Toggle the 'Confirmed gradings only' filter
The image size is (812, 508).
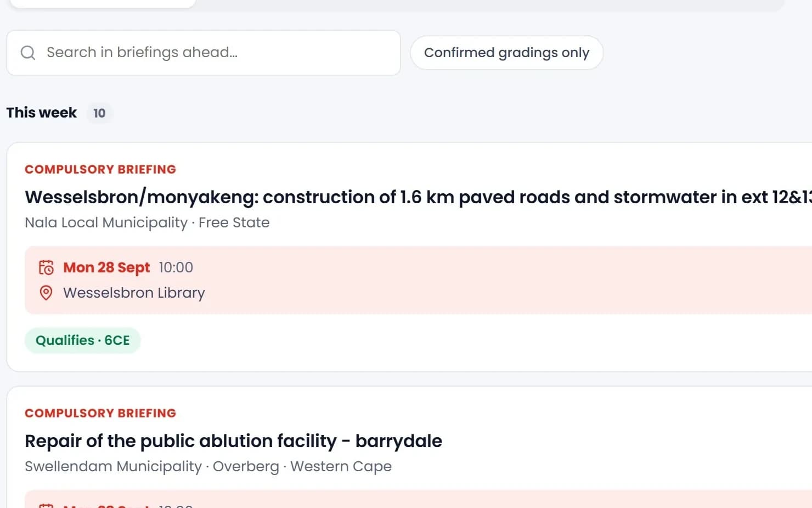click(506, 53)
